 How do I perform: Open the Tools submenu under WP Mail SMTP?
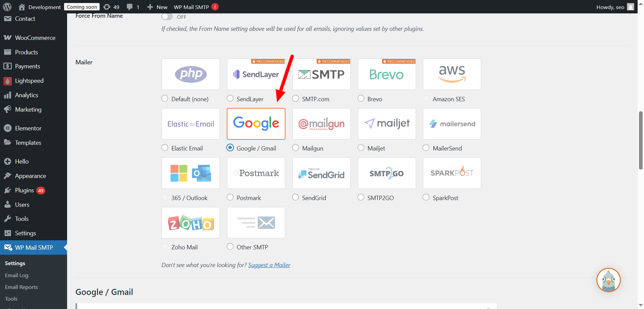click(11, 299)
